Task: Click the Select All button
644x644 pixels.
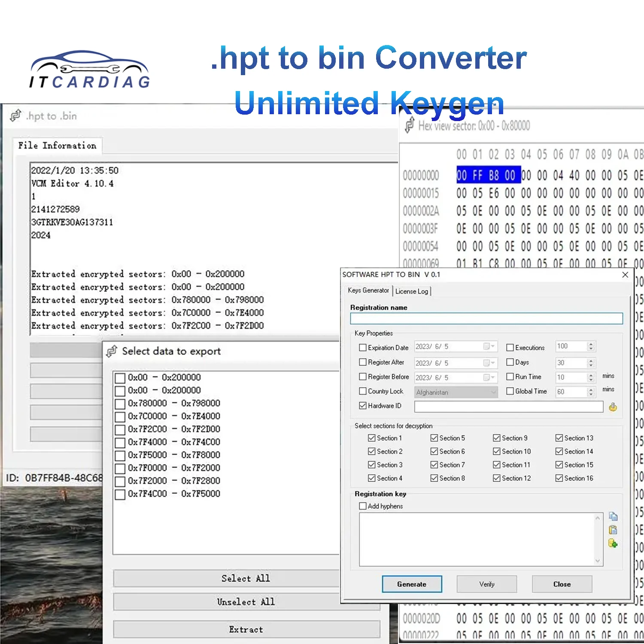Action: pos(246,578)
